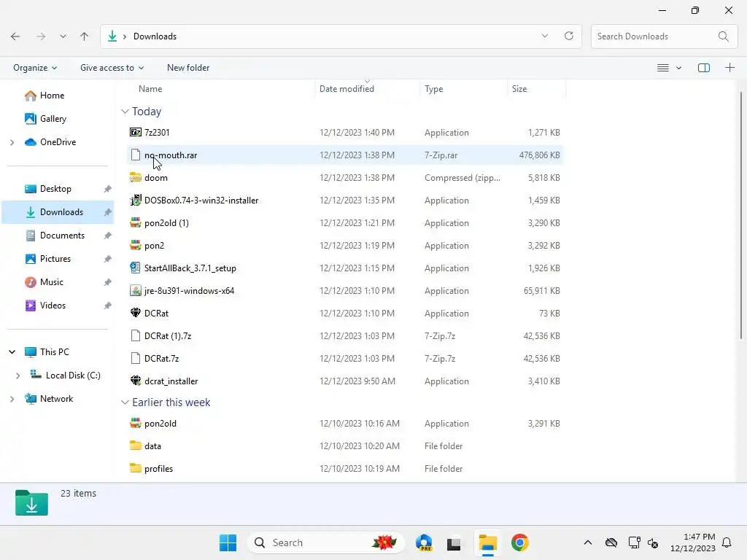Sort by Date modified column header
This screenshot has width=747, height=560.
point(347,89)
